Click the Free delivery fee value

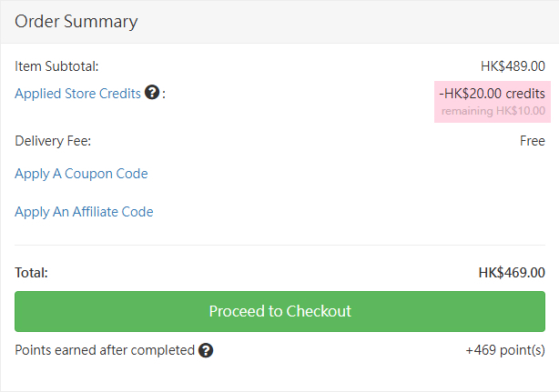[533, 141]
